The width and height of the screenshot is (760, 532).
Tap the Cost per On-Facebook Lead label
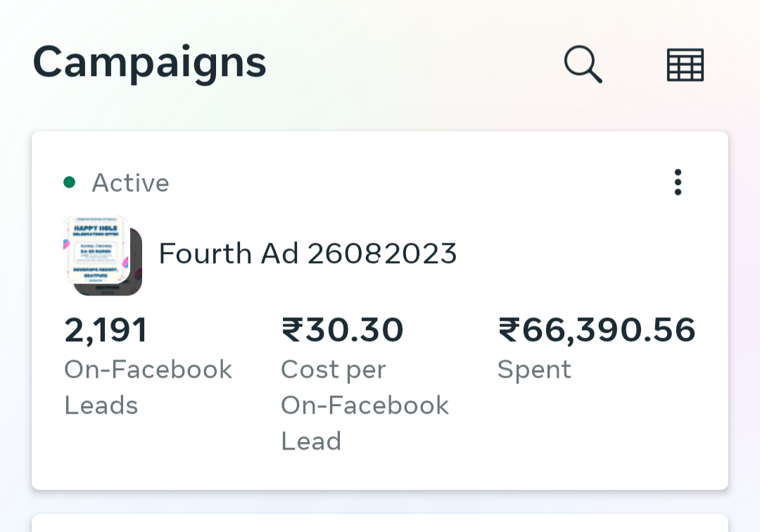point(365,405)
